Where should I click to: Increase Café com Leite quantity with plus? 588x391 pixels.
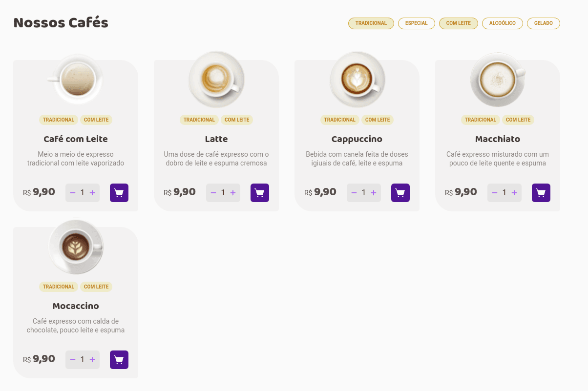pos(92,193)
